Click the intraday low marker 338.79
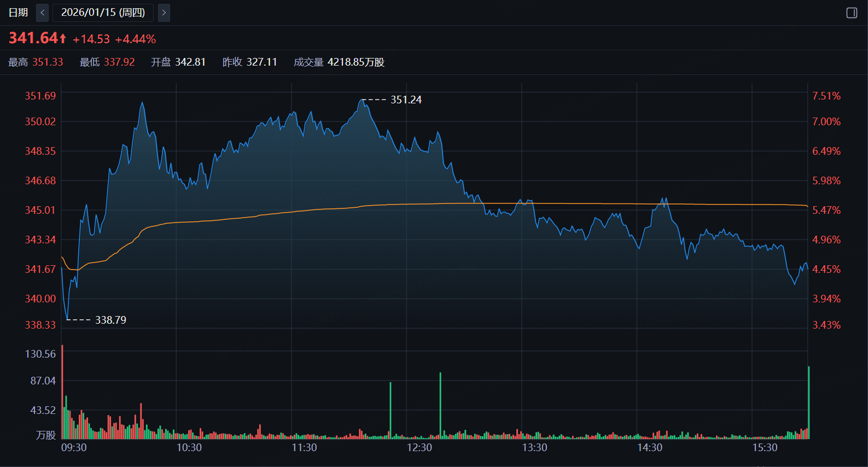Image resolution: width=868 pixels, height=467 pixels. point(110,320)
